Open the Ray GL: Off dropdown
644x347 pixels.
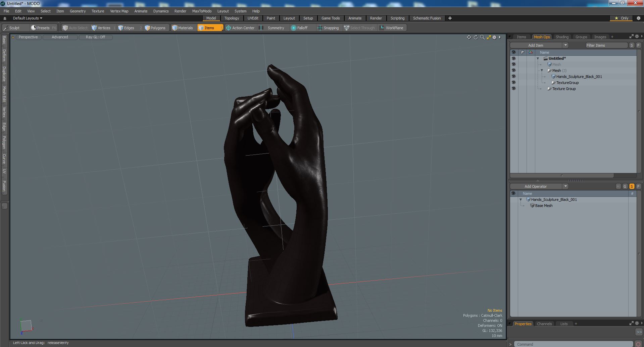95,37
